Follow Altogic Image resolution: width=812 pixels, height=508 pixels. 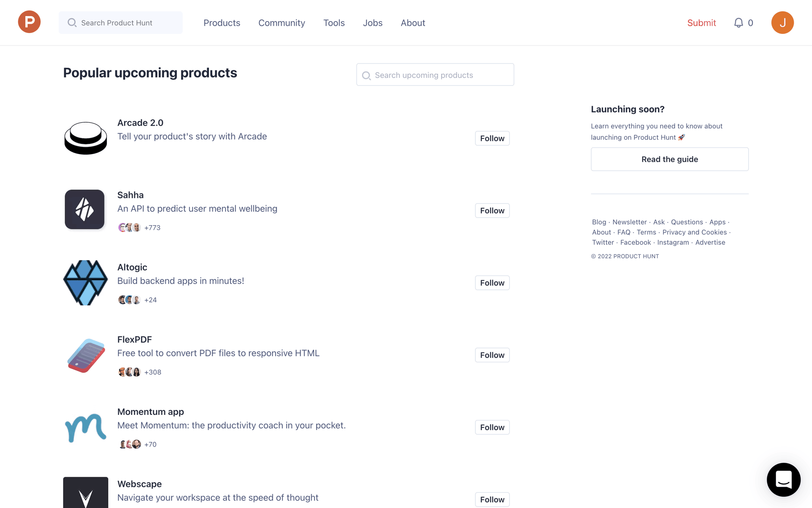coord(492,283)
